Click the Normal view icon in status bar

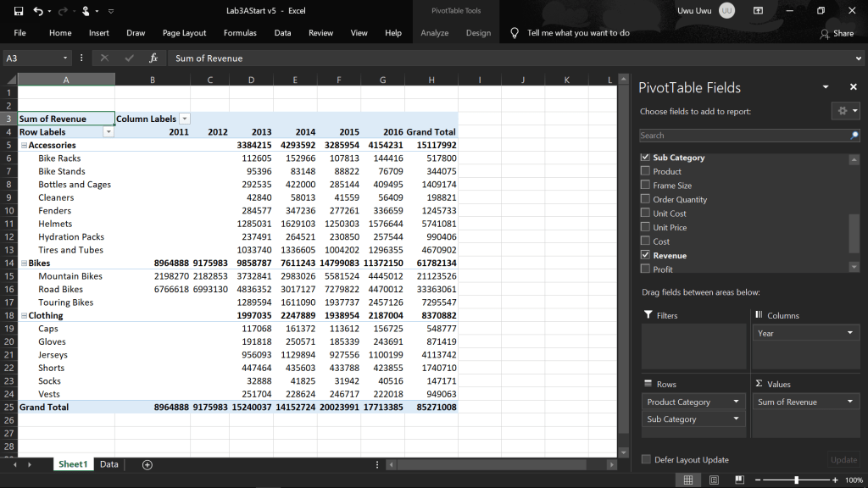pos(688,480)
